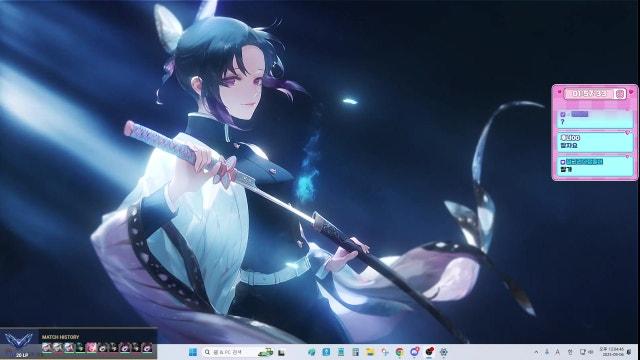
Task: Select the third champion icon in Match History
Action: click(x=69, y=347)
